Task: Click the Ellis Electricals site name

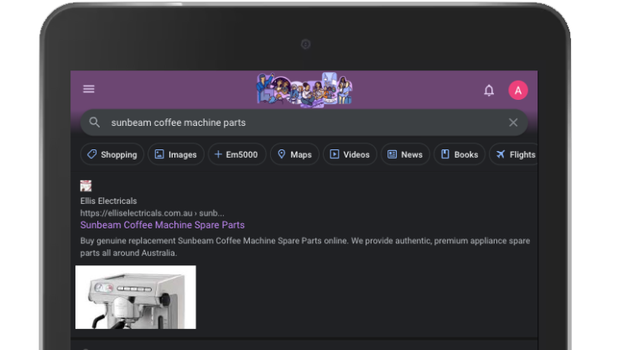Action: tap(108, 201)
